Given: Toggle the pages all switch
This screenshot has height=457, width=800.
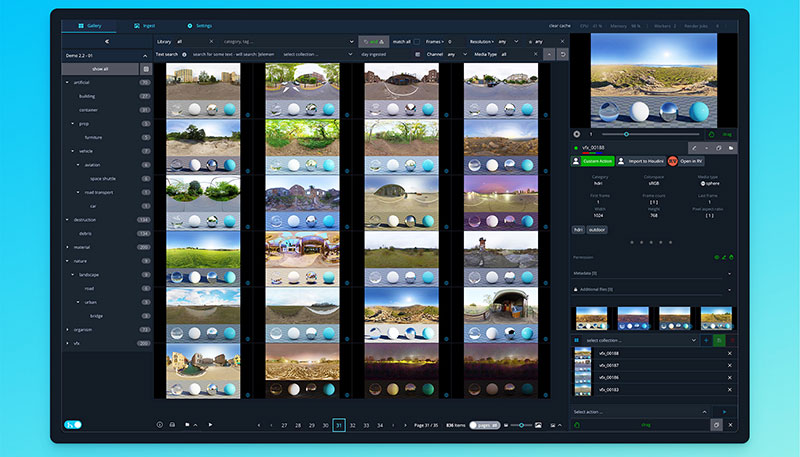Looking at the screenshot, I should coord(484,425).
